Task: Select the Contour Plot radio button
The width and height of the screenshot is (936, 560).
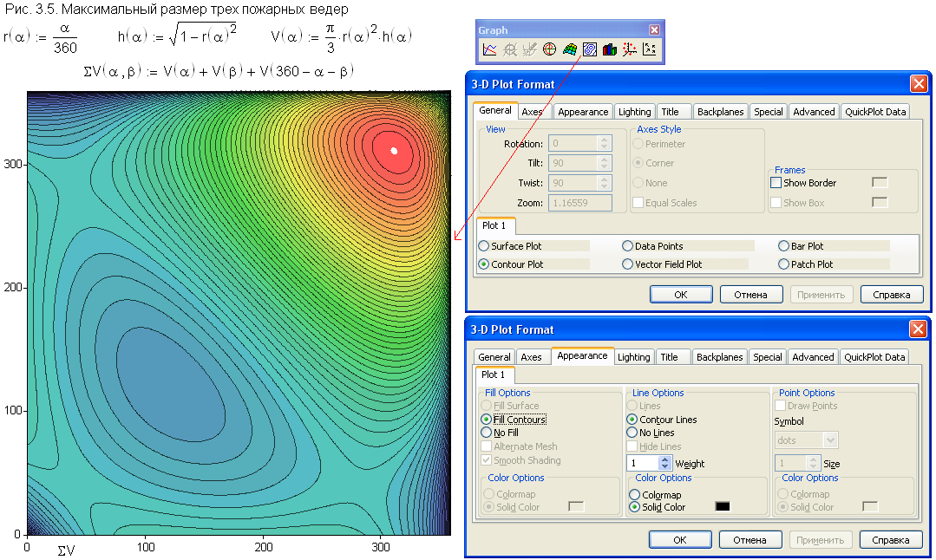Action: coord(483,264)
